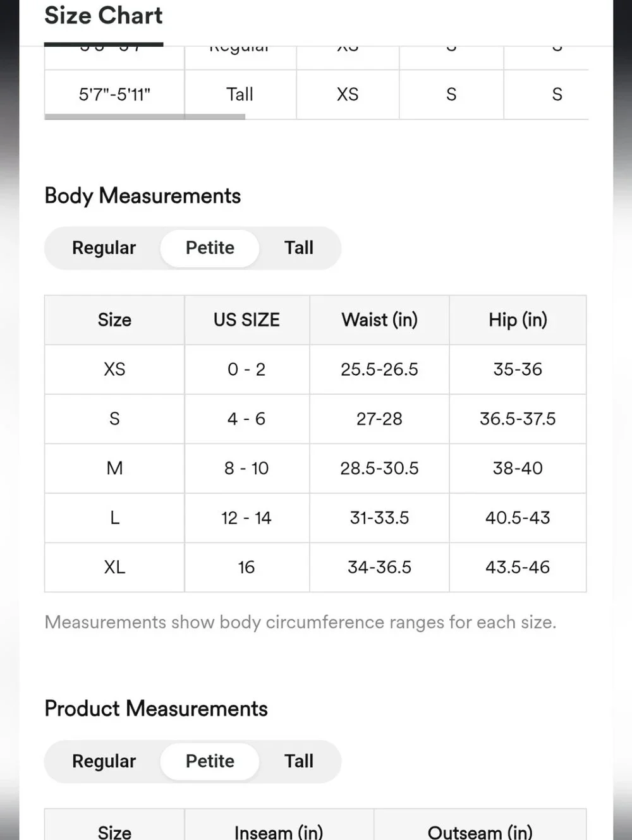The image size is (632, 840).
Task: Switch Product Measurements to Regular
Action: tap(104, 761)
